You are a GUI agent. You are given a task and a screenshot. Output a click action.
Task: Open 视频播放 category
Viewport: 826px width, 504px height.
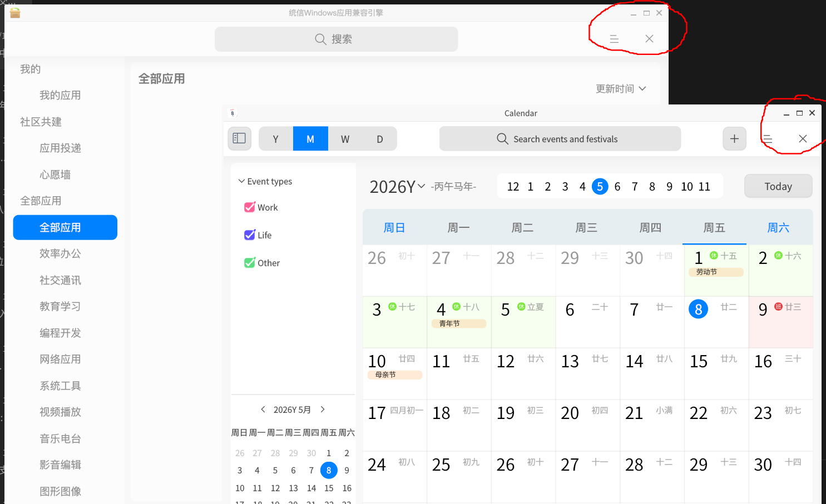click(60, 412)
